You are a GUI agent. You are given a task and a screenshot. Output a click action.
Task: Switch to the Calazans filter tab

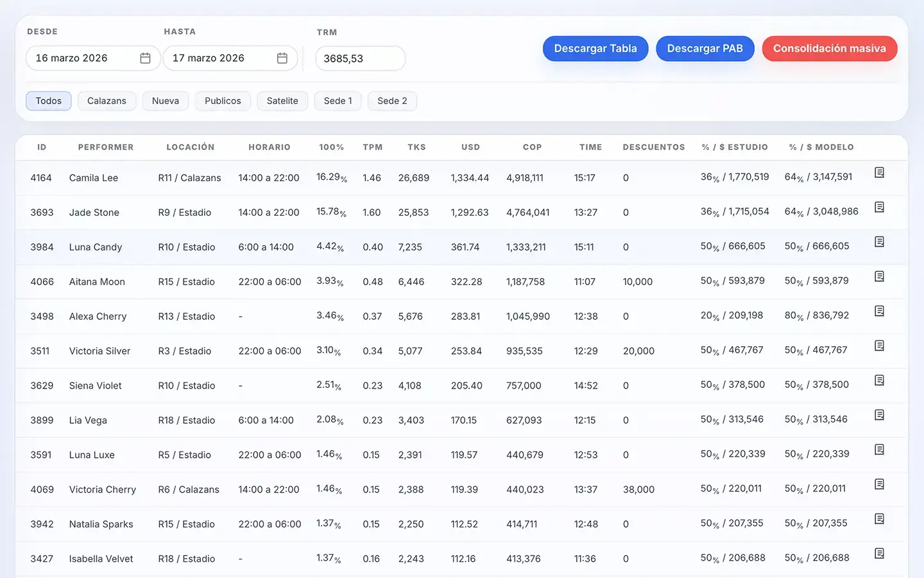click(x=107, y=101)
